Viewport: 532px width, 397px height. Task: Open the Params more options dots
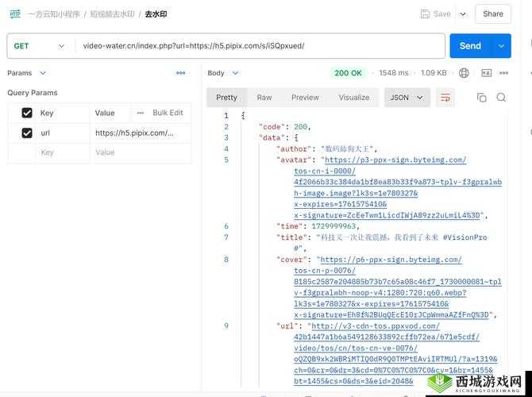pos(181,73)
